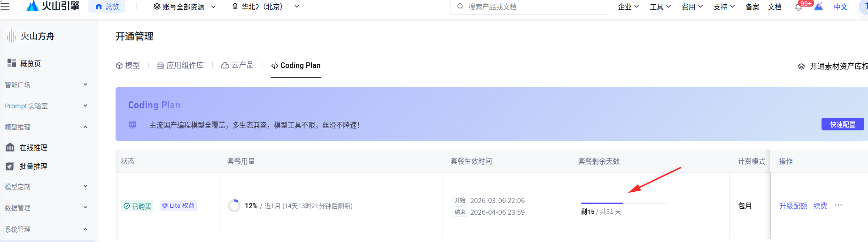This screenshot has width=868, height=242.
Task: Click the 火山方舟 product logo
Action: click(x=12, y=36)
